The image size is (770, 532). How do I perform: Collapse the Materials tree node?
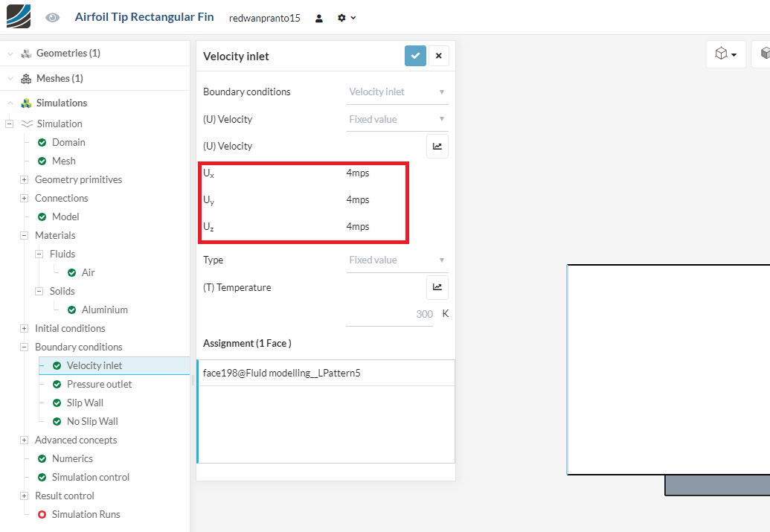(x=24, y=235)
